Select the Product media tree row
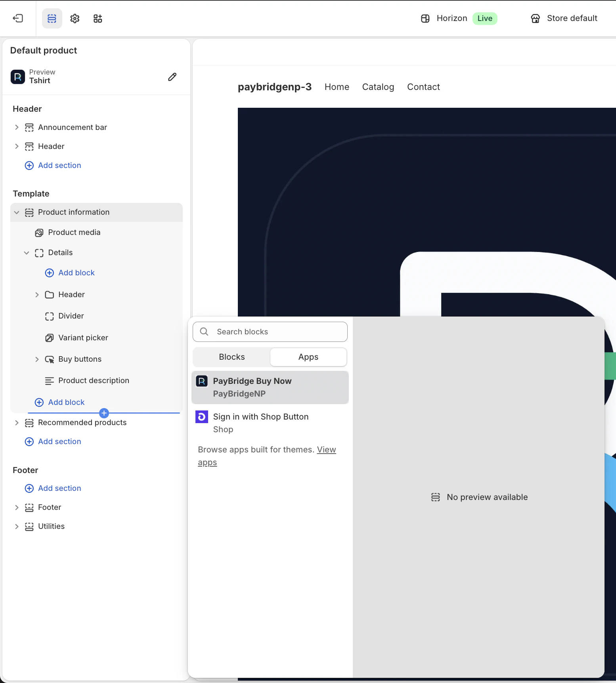The width and height of the screenshot is (616, 683). tap(96, 233)
